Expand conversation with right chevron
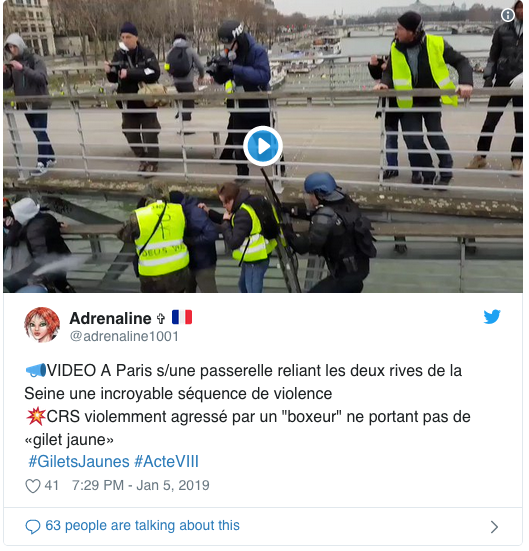 (x=494, y=526)
